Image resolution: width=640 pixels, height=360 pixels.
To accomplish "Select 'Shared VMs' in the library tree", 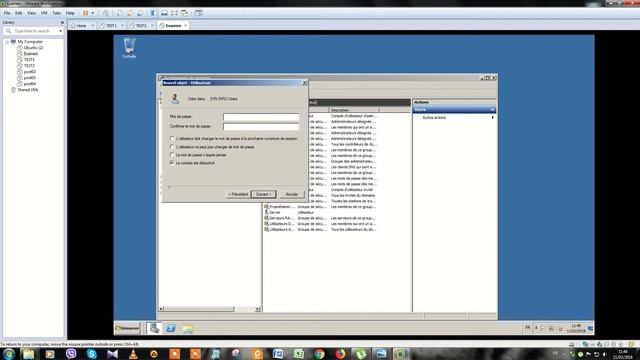I will click(x=28, y=90).
